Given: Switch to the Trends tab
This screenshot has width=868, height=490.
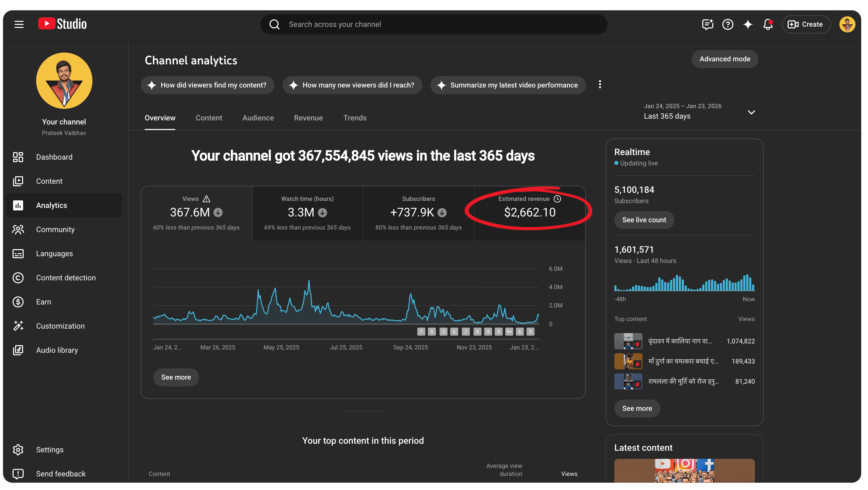Looking at the screenshot, I should [x=354, y=118].
